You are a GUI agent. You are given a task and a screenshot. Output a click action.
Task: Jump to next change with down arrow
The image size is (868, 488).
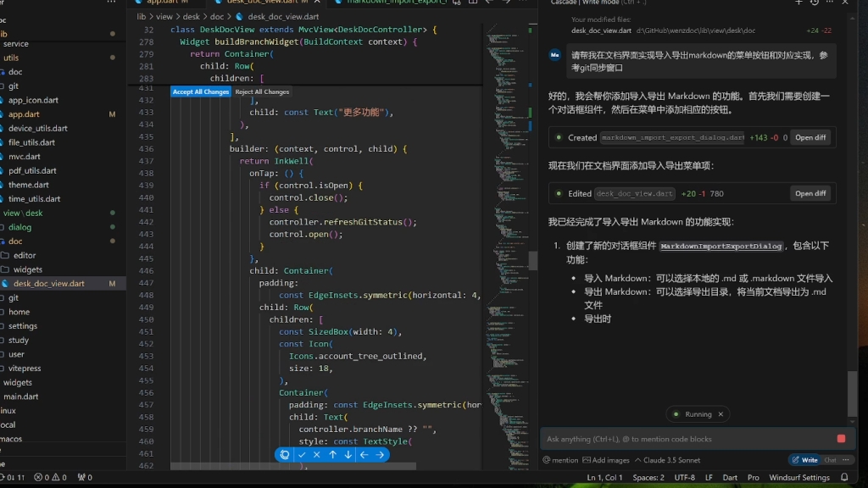click(x=348, y=455)
